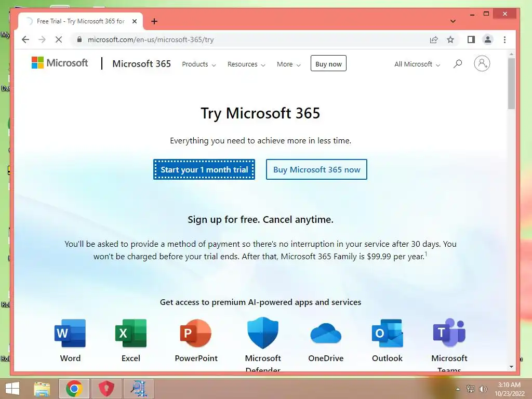Close the Free Trial tab
Screen dimensions: 532x399
pos(135,21)
